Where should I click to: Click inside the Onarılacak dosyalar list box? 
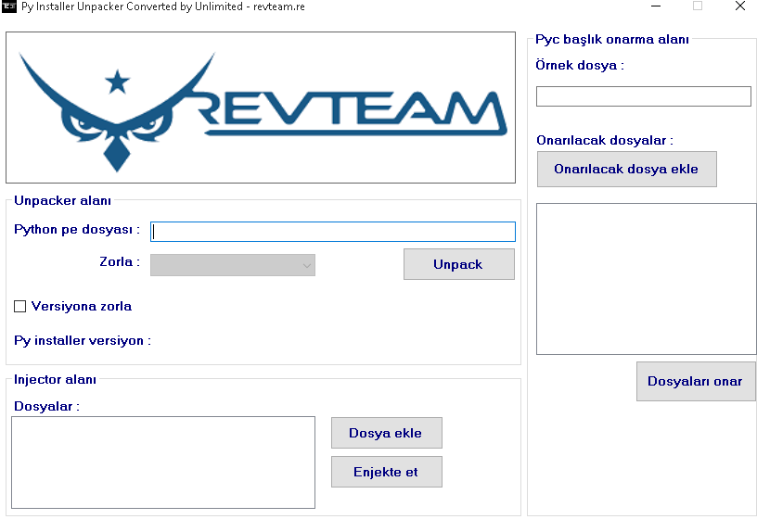(646, 279)
